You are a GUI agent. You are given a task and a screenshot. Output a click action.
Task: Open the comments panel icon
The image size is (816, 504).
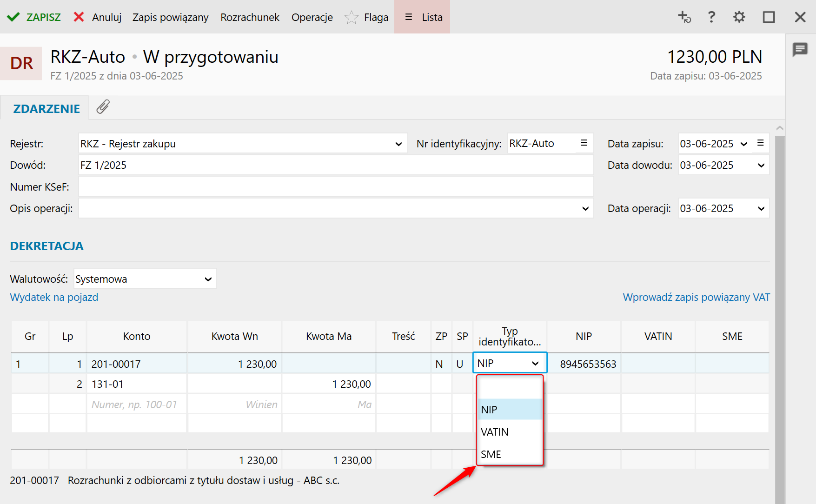coord(800,49)
